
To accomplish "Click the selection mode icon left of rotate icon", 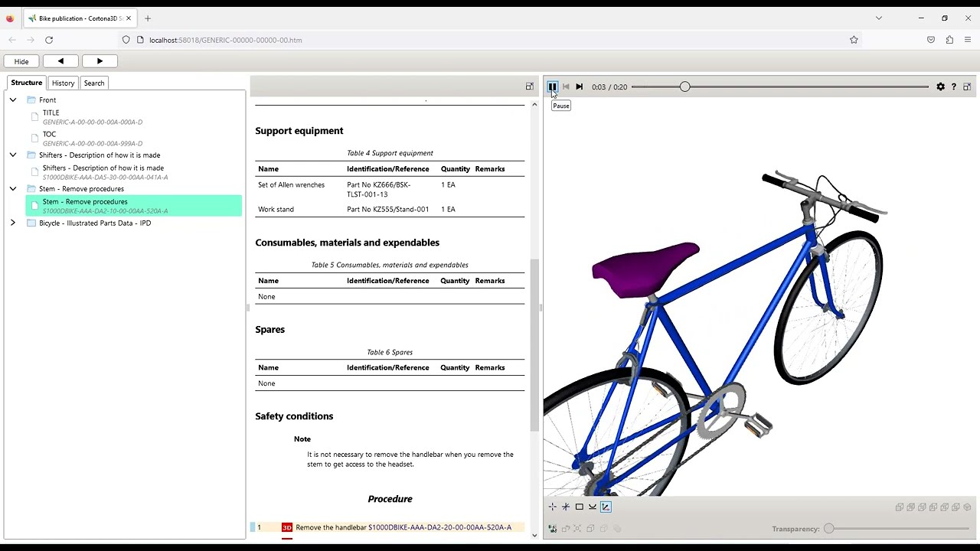I will (x=553, y=529).
